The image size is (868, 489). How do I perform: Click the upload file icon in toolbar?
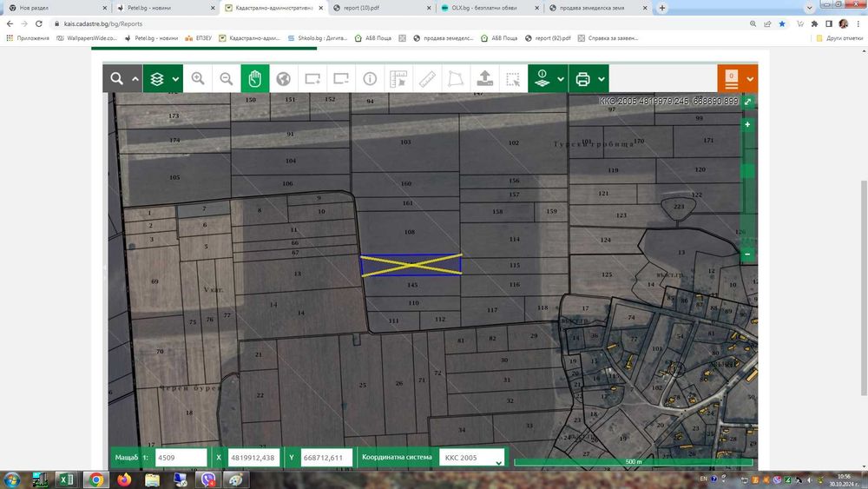coord(485,78)
